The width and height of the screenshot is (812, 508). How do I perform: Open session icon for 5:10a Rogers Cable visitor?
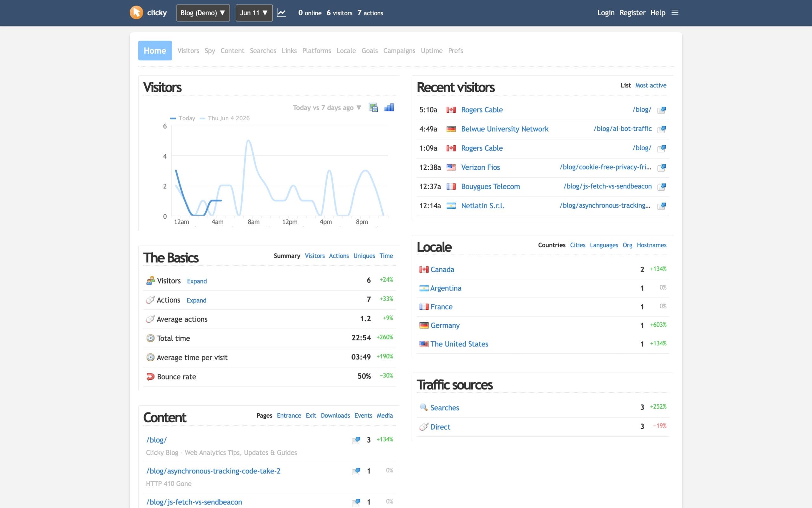[662, 110]
